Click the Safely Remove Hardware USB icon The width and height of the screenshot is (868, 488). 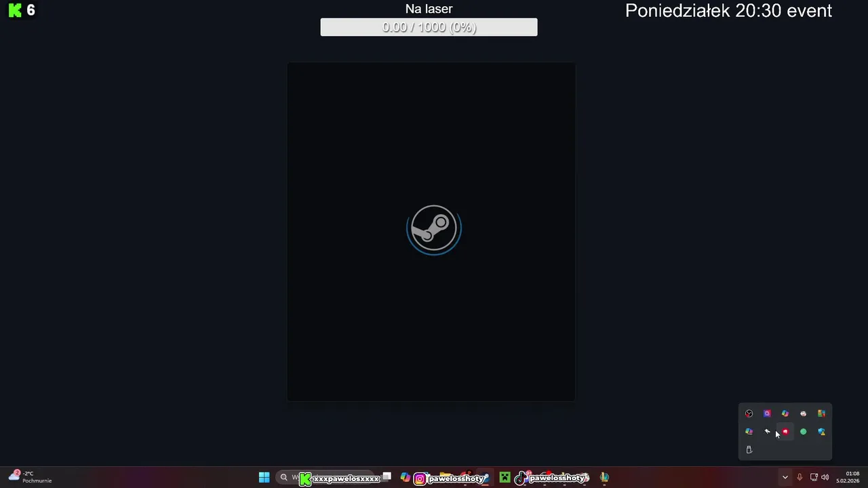coord(749,449)
